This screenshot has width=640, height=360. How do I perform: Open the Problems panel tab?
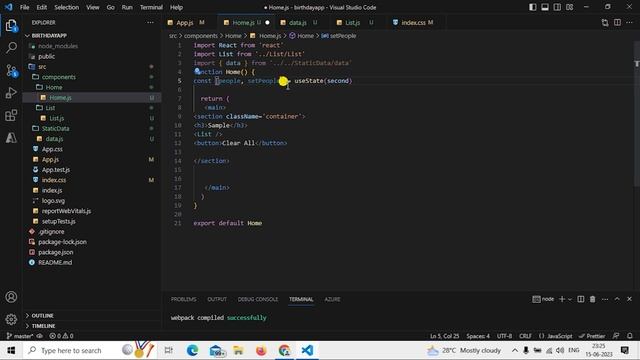pyautogui.click(x=183, y=299)
